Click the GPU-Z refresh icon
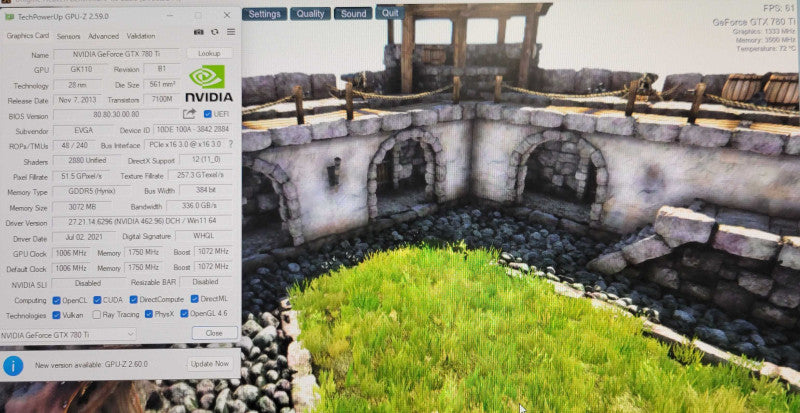The width and height of the screenshot is (800, 413). (215, 32)
